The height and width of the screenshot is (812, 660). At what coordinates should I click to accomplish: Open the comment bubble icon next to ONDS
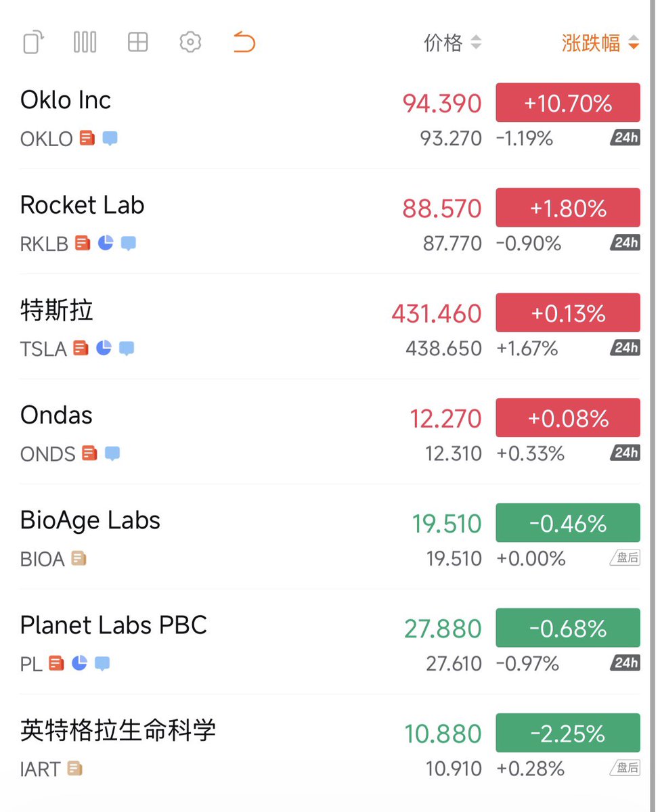pos(112,453)
